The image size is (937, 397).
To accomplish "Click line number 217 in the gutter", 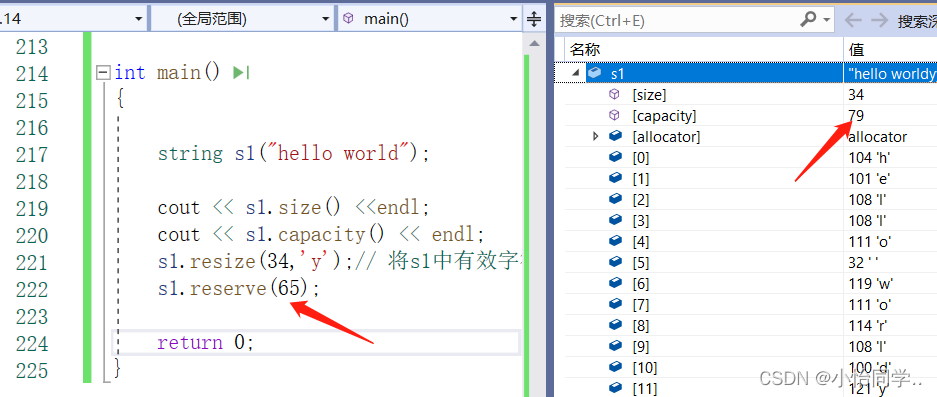I will pyautogui.click(x=32, y=154).
